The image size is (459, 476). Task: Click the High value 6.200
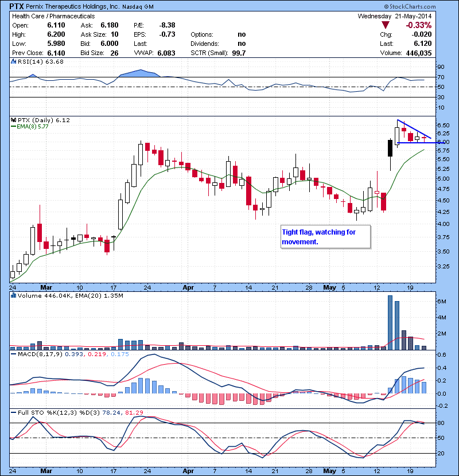click(x=56, y=34)
